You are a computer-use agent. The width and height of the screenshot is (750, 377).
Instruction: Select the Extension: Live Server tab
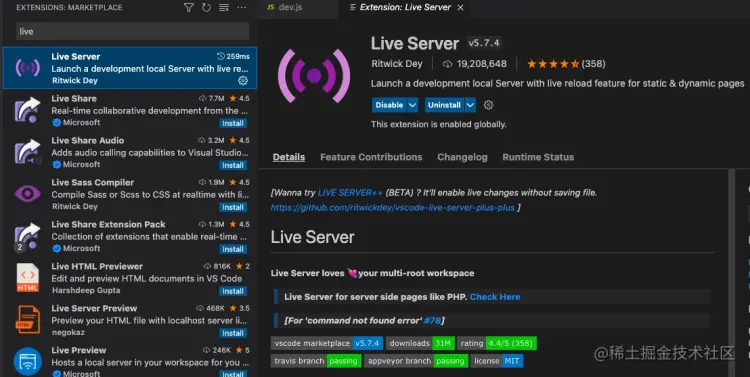coord(405,7)
